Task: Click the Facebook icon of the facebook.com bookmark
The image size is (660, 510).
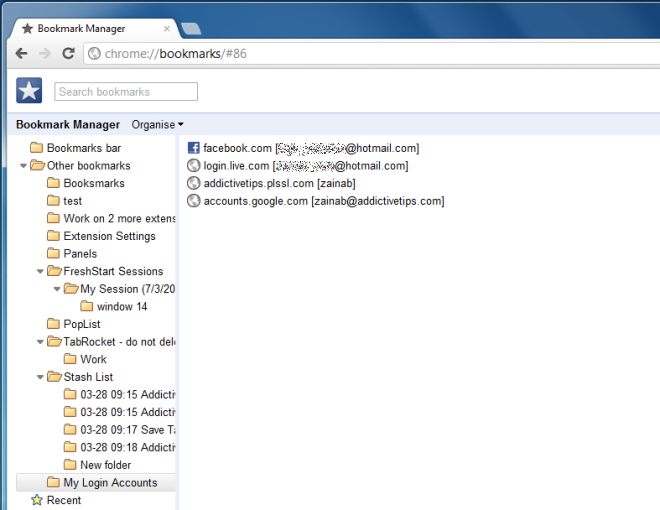Action: (194, 148)
